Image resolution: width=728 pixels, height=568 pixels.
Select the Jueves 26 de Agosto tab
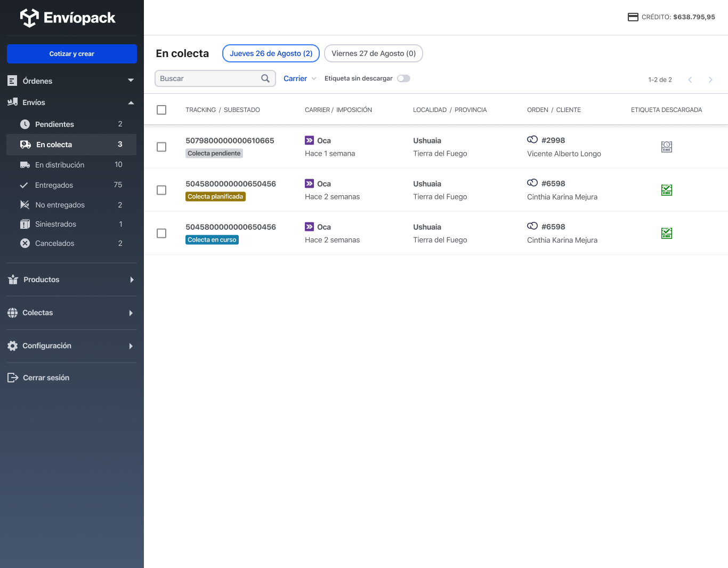271,53
